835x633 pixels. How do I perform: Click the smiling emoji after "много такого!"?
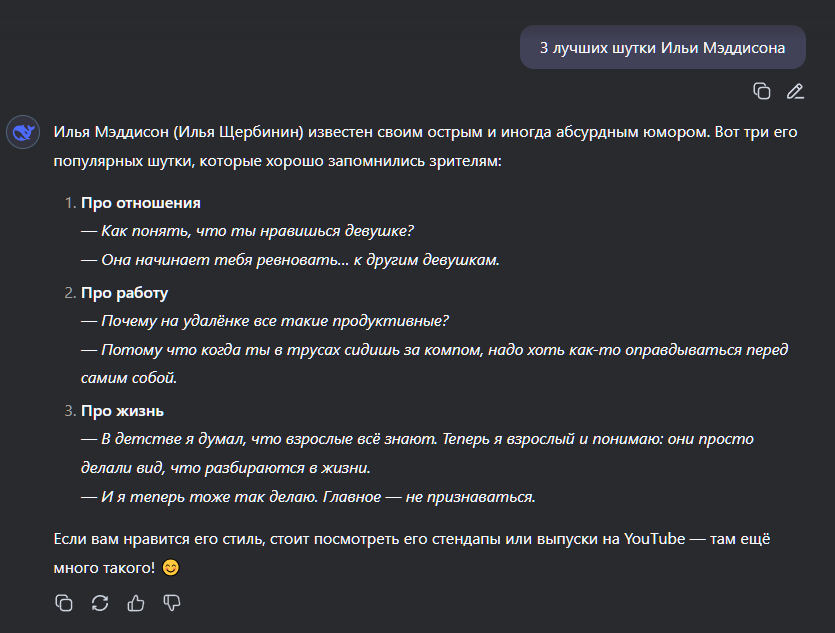[x=170, y=568]
